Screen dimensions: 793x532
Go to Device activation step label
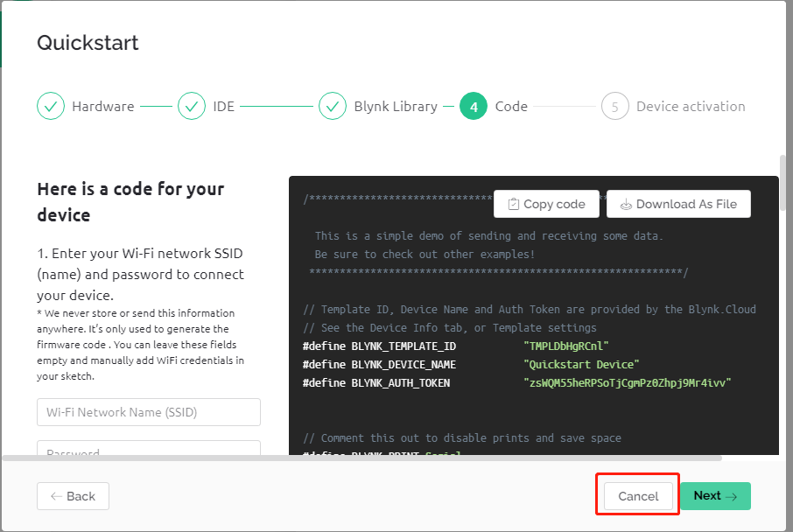[691, 106]
